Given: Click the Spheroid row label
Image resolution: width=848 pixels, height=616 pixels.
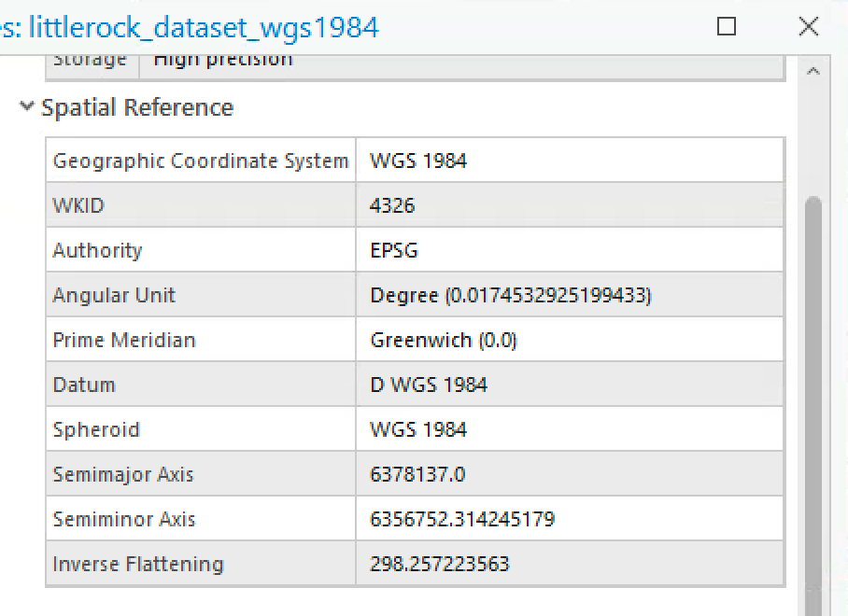Looking at the screenshot, I should [96, 428].
